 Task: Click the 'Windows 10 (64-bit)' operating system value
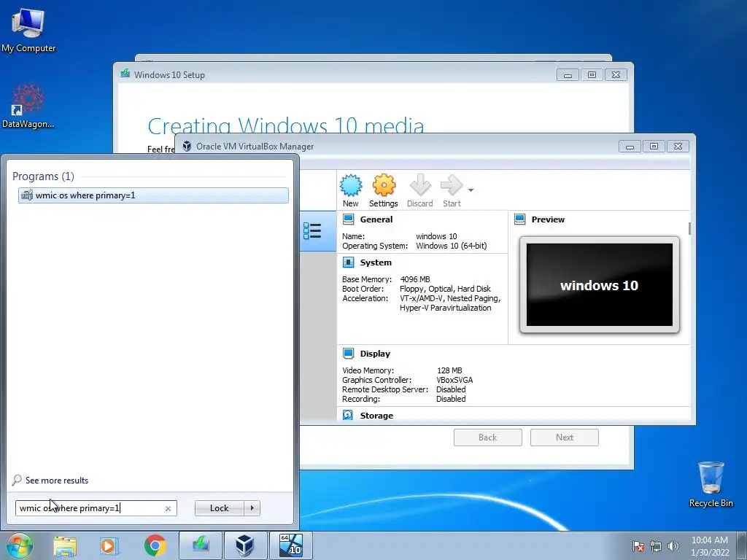pyautogui.click(x=451, y=246)
